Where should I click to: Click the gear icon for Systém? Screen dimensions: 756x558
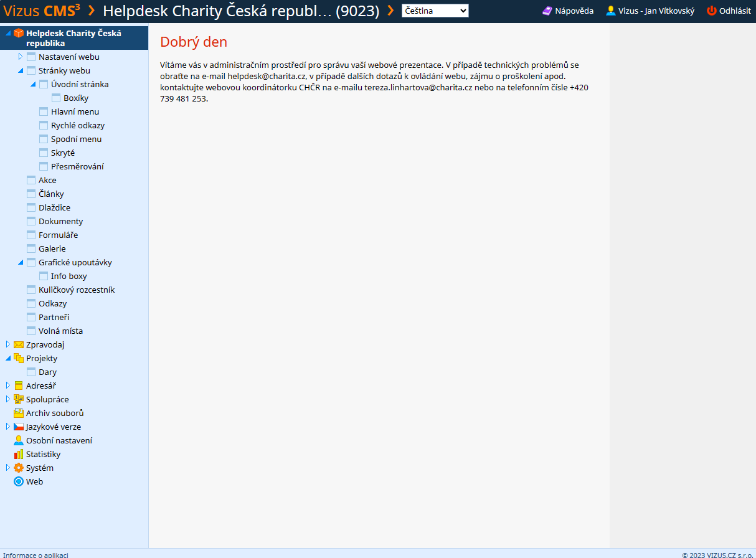(19, 468)
